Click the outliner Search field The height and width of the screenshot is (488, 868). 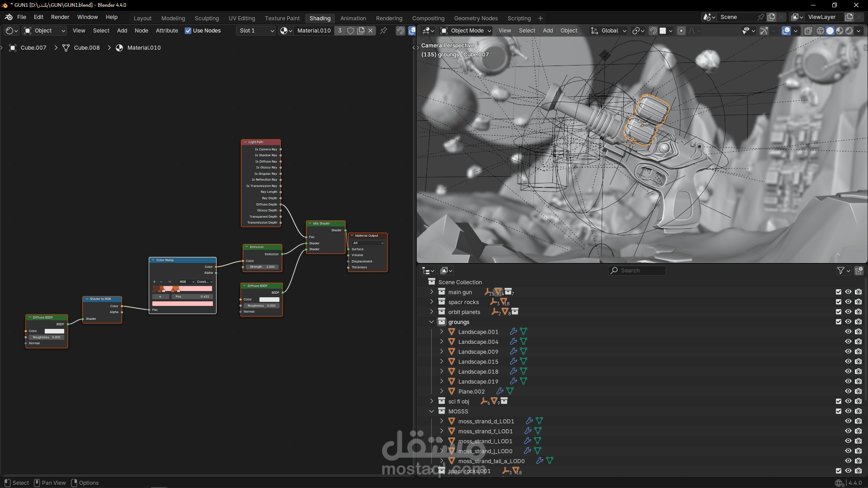(x=637, y=271)
